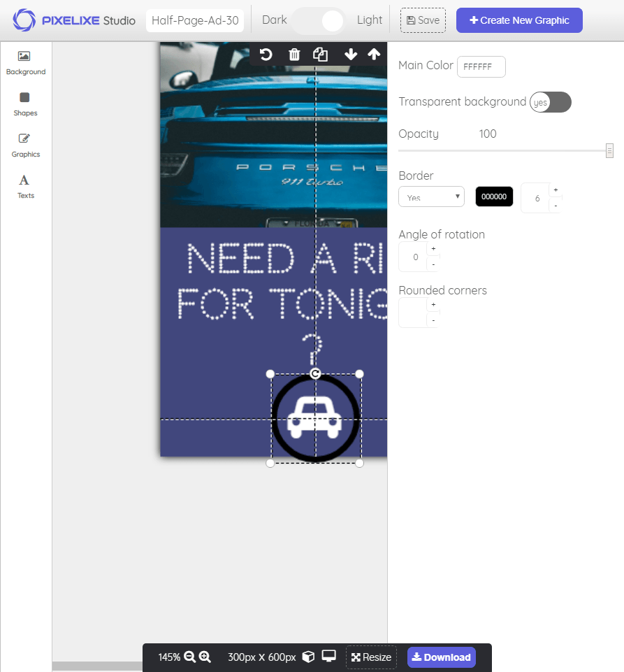The height and width of the screenshot is (672, 624).
Task: Open the Background panel in sidebar
Action: pyautogui.click(x=26, y=63)
